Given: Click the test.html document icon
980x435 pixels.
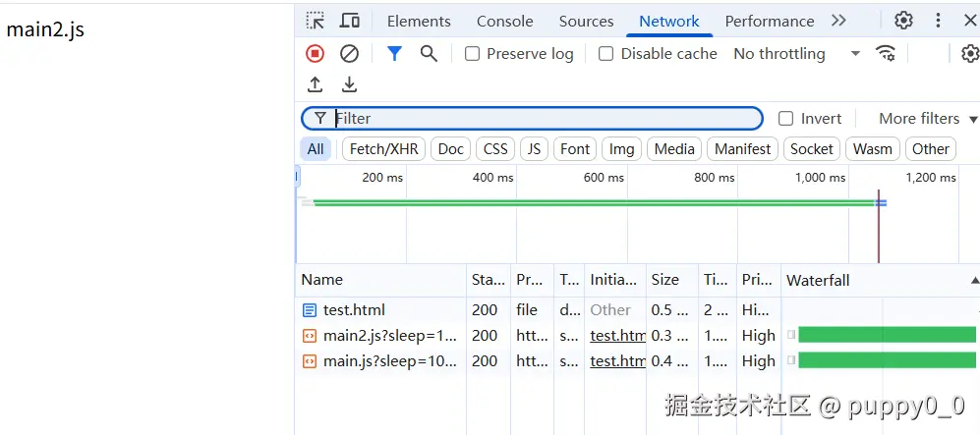Looking at the screenshot, I should click(x=310, y=310).
